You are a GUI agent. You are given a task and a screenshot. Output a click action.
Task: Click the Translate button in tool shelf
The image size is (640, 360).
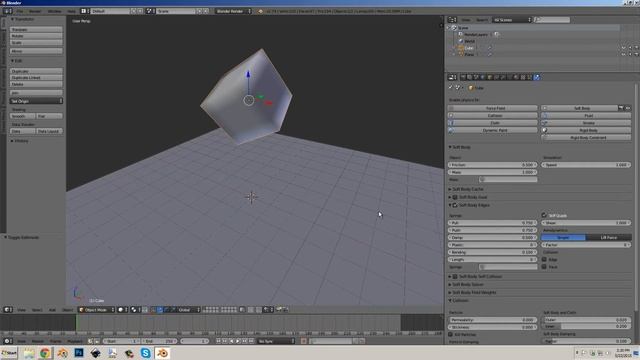click(x=36, y=29)
